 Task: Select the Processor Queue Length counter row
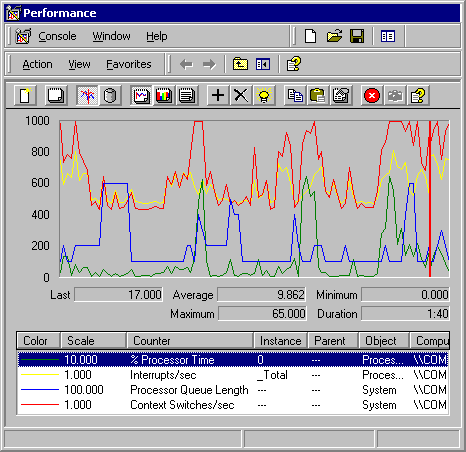pyautogui.click(x=233, y=390)
